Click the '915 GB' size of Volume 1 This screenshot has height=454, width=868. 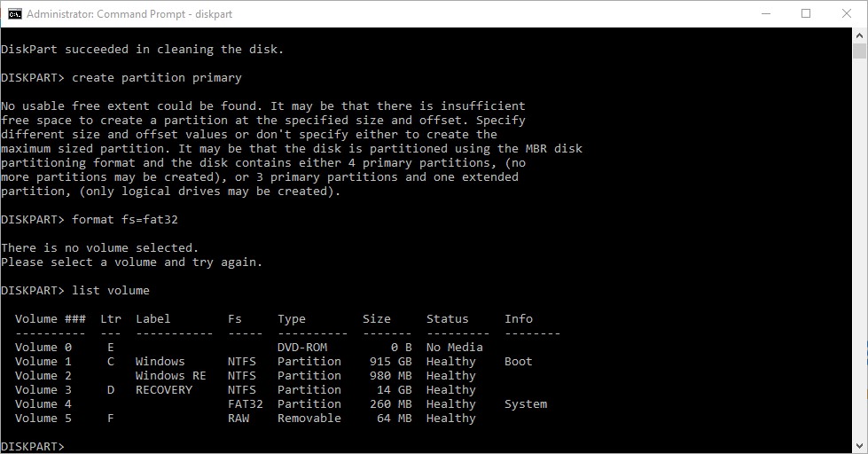click(x=391, y=361)
